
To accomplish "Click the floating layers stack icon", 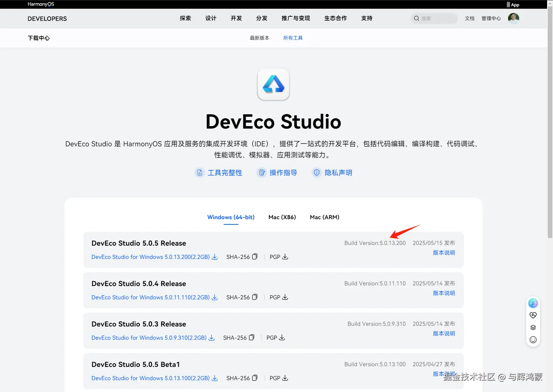I will pyautogui.click(x=533, y=328).
